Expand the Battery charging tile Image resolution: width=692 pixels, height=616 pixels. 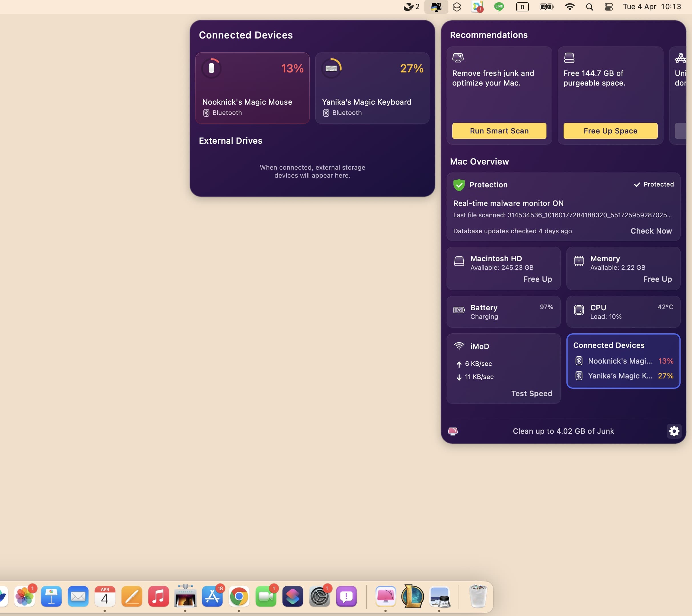[503, 312]
